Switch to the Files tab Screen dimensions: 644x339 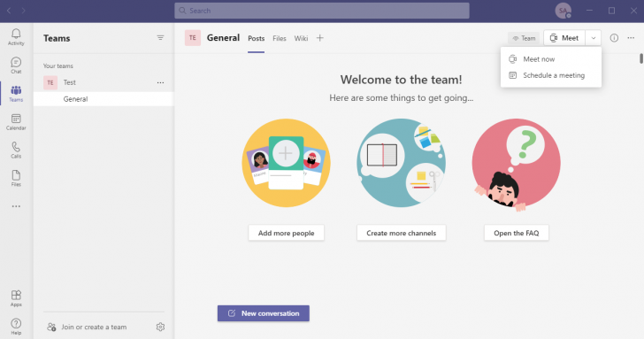point(280,38)
